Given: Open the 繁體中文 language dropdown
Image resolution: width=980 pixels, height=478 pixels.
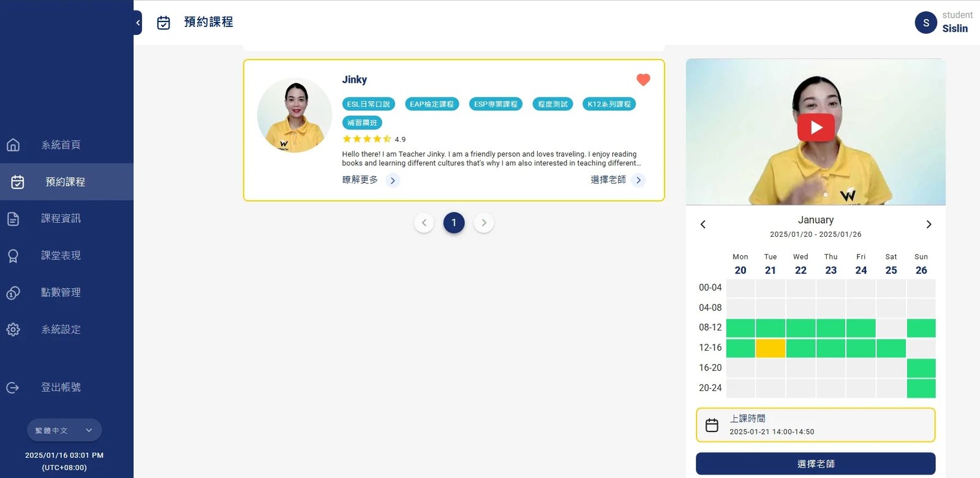Looking at the screenshot, I should [64, 430].
